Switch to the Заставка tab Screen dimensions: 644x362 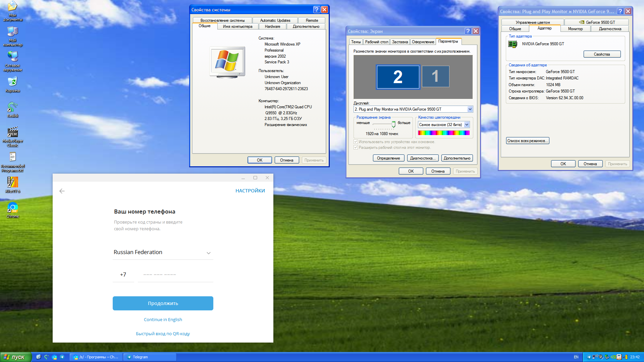point(400,42)
